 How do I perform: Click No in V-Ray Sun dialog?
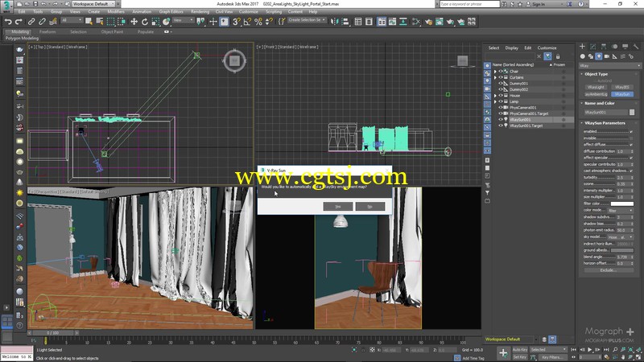370,207
